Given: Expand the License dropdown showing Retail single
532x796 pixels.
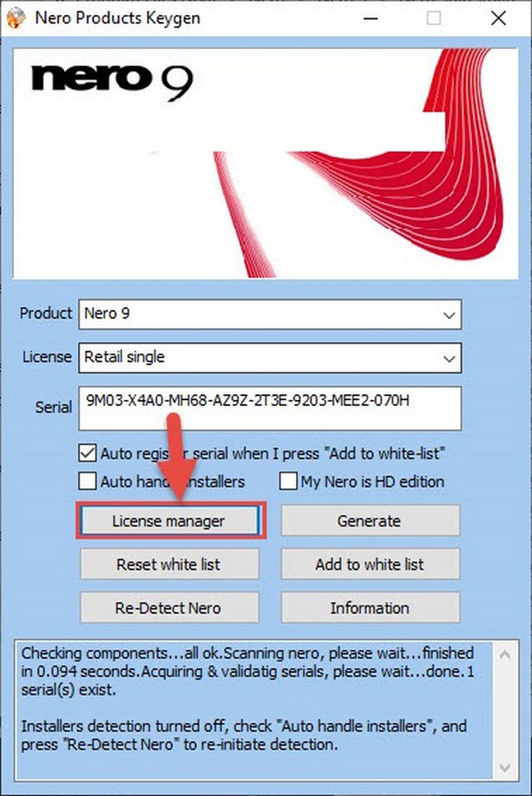Looking at the screenshot, I should [x=270, y=358].
